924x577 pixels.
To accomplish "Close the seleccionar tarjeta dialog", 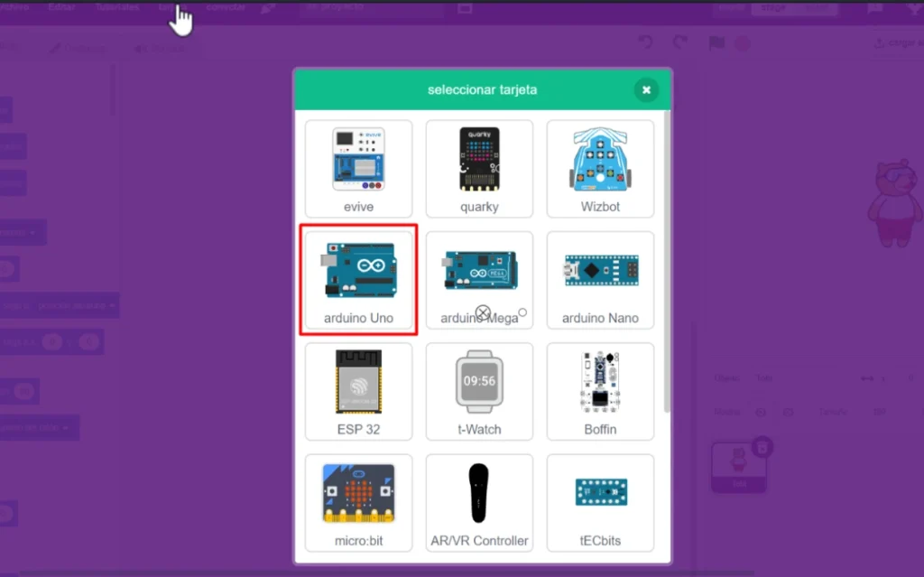I will coord(645,89).
